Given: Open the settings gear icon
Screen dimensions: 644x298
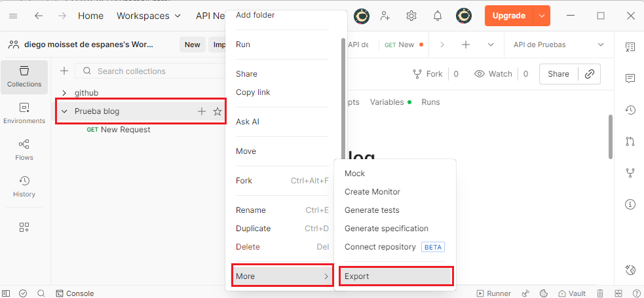Looking at the screenshot, I should point(411,16).
